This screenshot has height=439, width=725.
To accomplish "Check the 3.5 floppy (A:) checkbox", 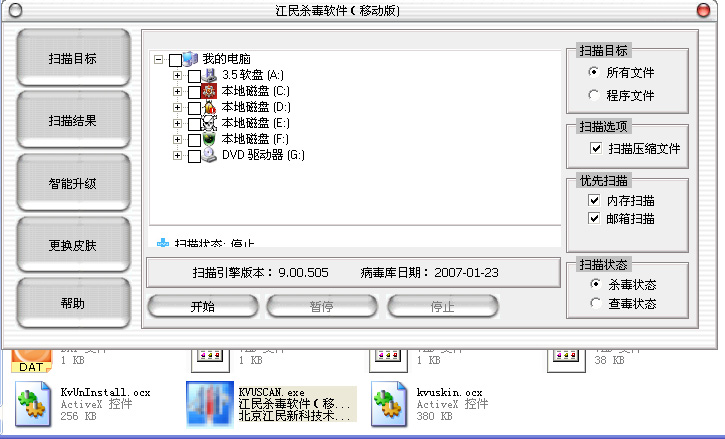I will coord(194,76).
